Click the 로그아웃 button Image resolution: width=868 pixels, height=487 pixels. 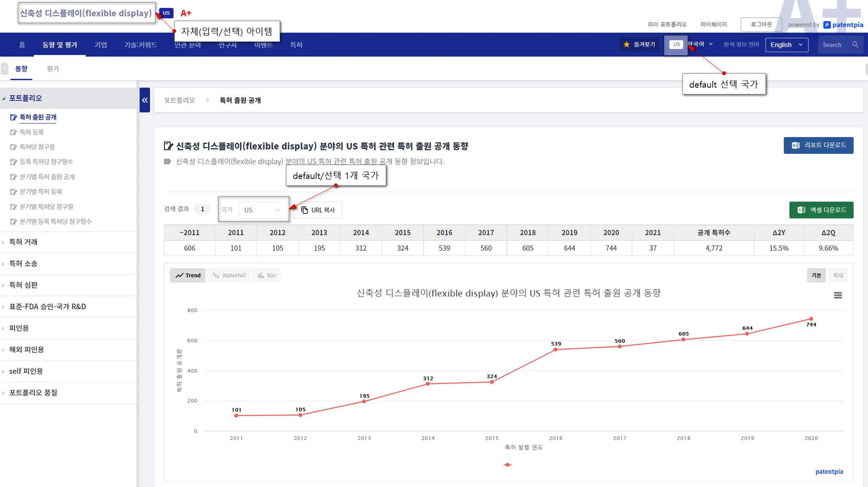tap(761, 25)
